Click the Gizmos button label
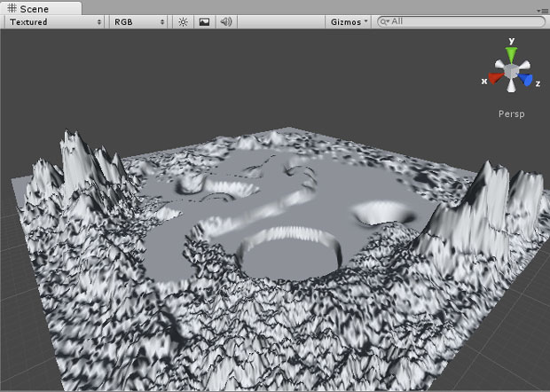550x392 pixels. click(x=343, y=21)
